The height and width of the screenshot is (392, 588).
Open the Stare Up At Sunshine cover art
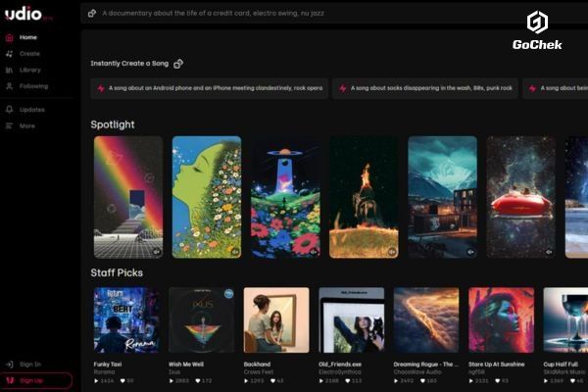point(502,320)
